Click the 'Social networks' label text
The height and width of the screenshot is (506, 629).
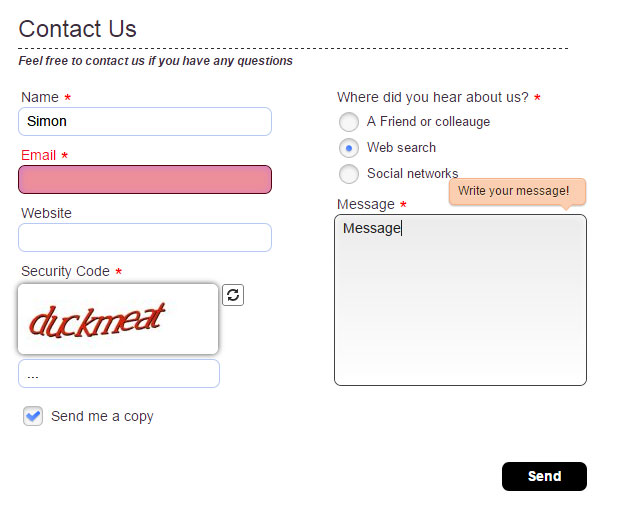[x=412, y=174]
